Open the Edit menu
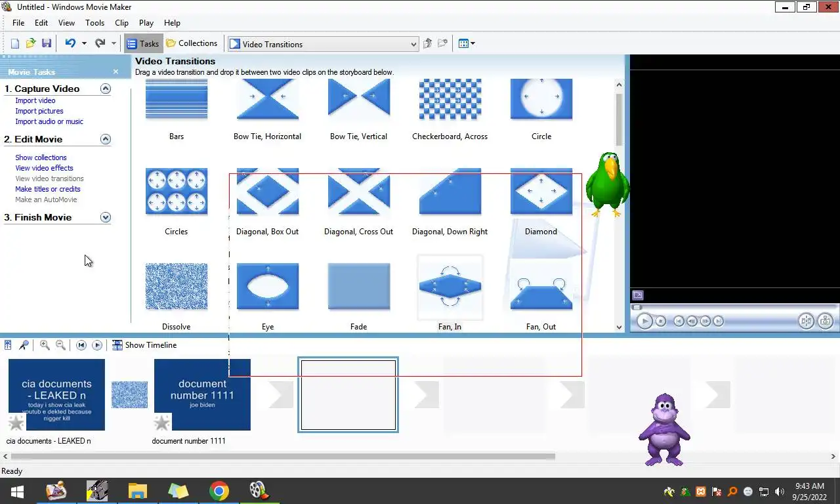The height and width of the screenshot is (504, 840). point(41,22)
